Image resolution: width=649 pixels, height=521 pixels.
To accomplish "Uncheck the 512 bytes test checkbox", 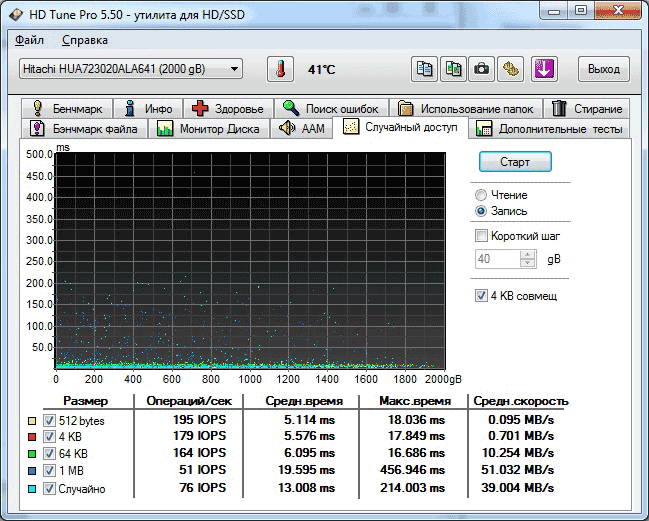I will (49, 421).
